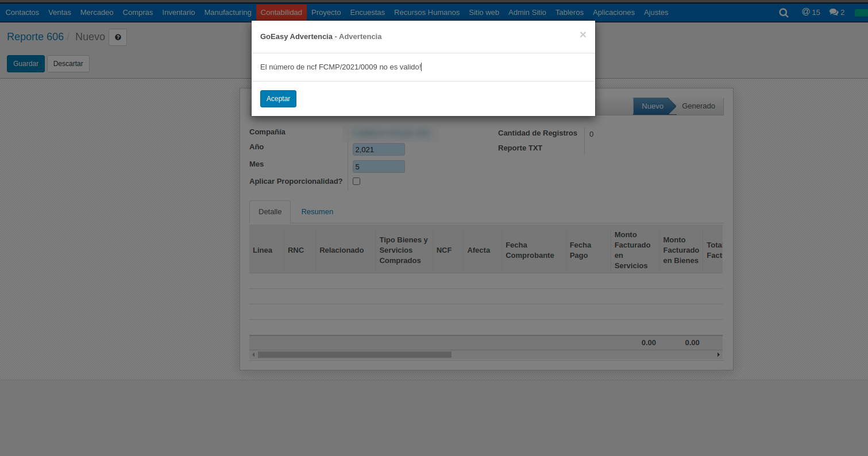Open the Contactos menu
The height and width of the screenshot is (456, 868).
coord(22,12)
